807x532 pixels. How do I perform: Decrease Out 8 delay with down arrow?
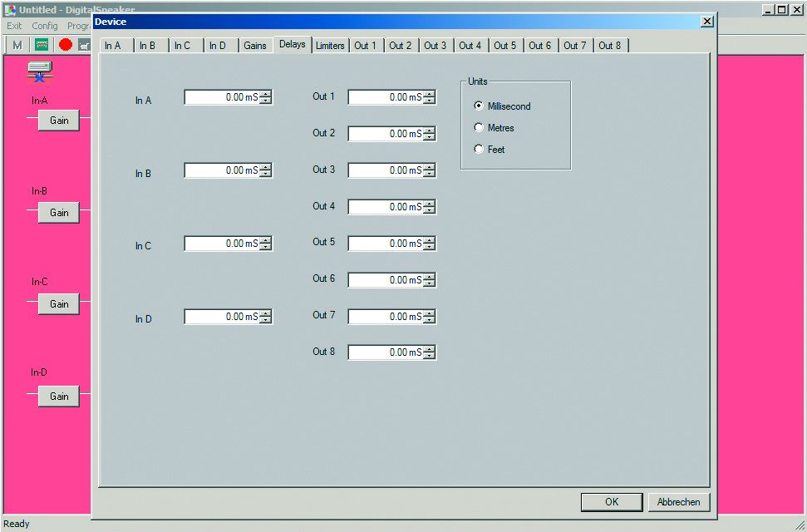click(x=429, y=356)
